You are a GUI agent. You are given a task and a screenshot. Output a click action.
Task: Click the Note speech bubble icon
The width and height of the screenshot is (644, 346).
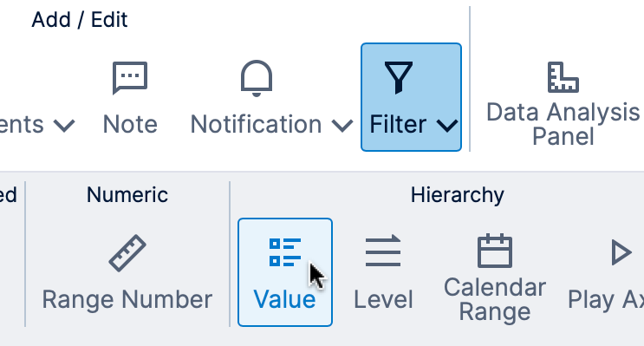tap(130, 78)
